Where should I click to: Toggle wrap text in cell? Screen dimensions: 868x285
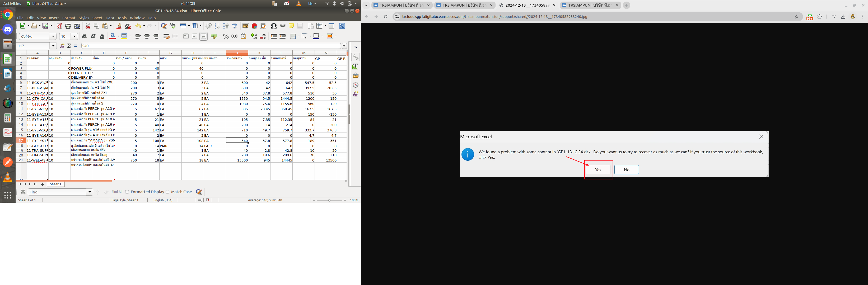(x=166, y=36)
